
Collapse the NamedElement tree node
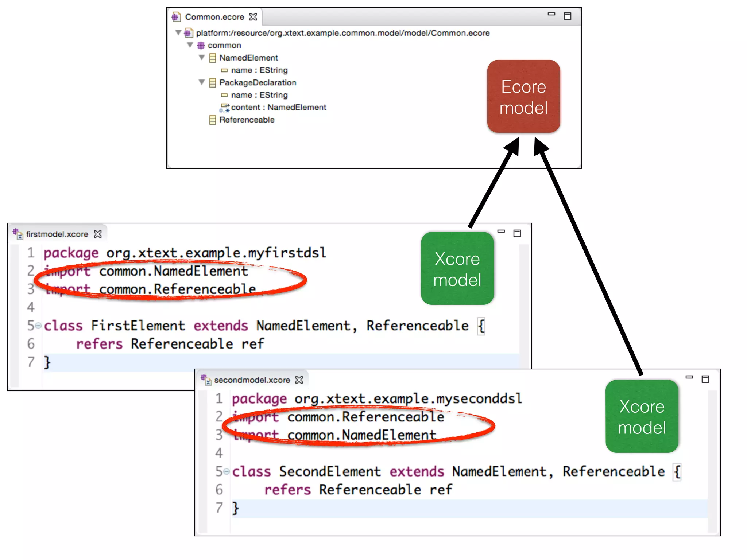pos(202,58)
